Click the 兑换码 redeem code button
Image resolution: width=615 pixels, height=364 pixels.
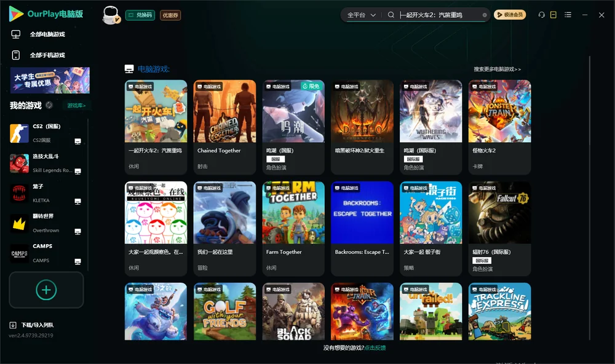coord(140,15)
